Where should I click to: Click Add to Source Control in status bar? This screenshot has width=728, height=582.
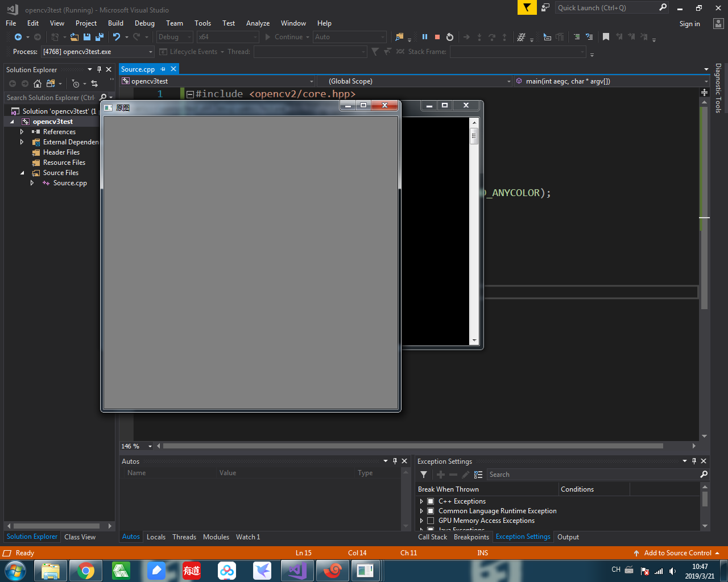[x=677, y=553]
